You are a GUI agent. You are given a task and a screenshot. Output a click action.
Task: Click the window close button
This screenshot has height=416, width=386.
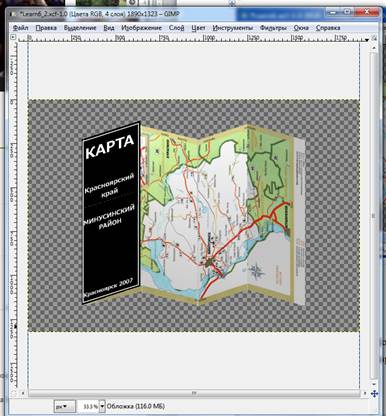click(x=368, y=12)
